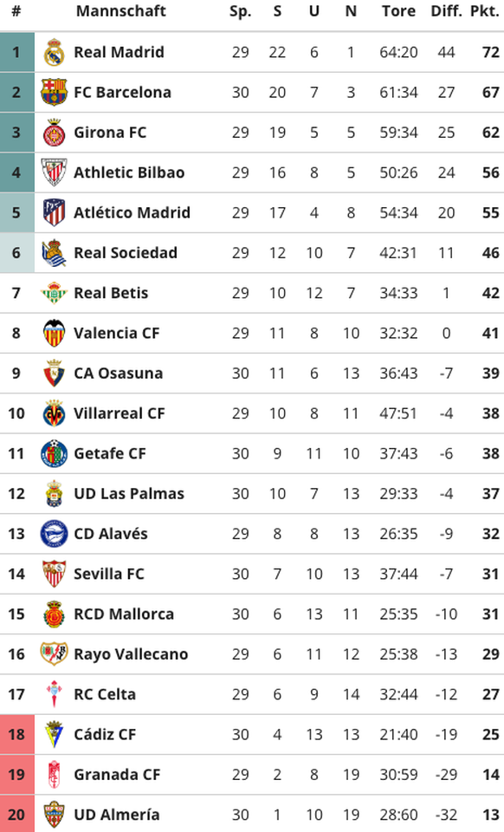The image size is (504, 832).
Task: Select the CD Alavés round logo
Action: (x=54, y=534)
